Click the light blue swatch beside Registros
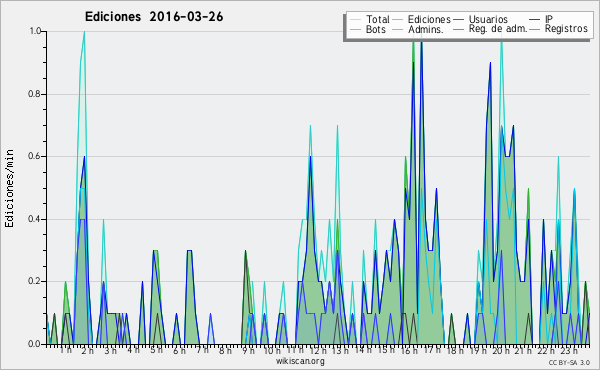The width and height of the screenshot is (600, 370). point(535,29)
